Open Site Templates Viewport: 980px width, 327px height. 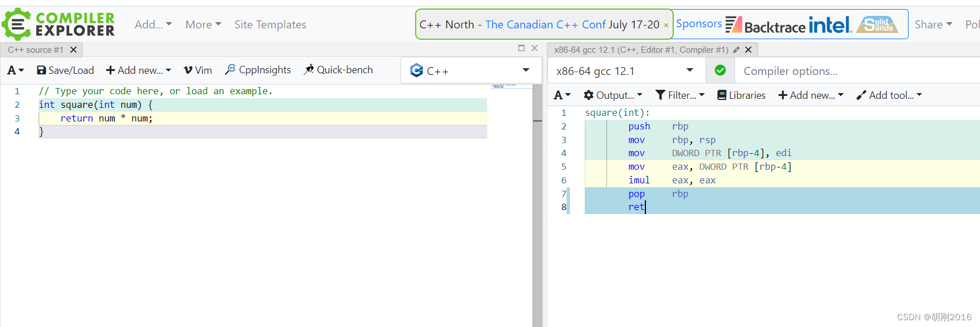click(x=270, y=24)
